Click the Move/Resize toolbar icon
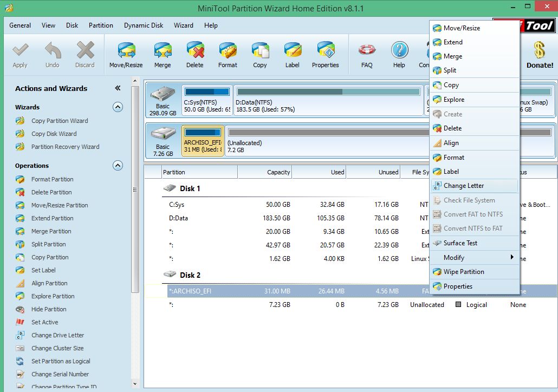 pos(126,55)
